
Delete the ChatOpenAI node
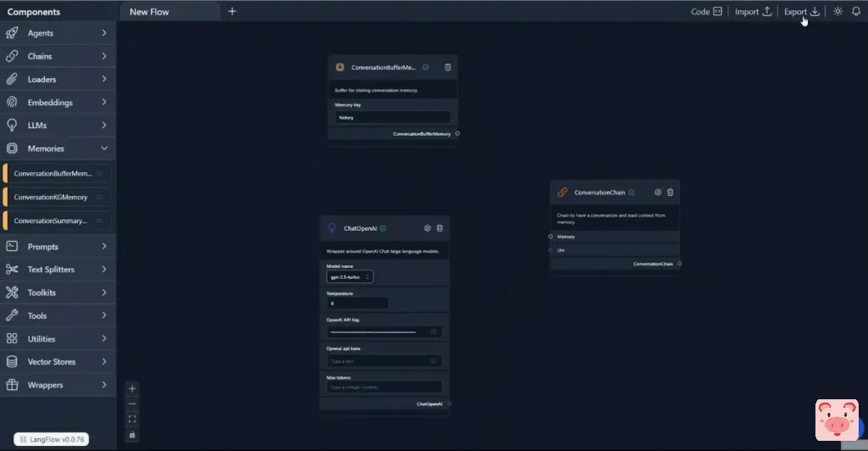440,228
